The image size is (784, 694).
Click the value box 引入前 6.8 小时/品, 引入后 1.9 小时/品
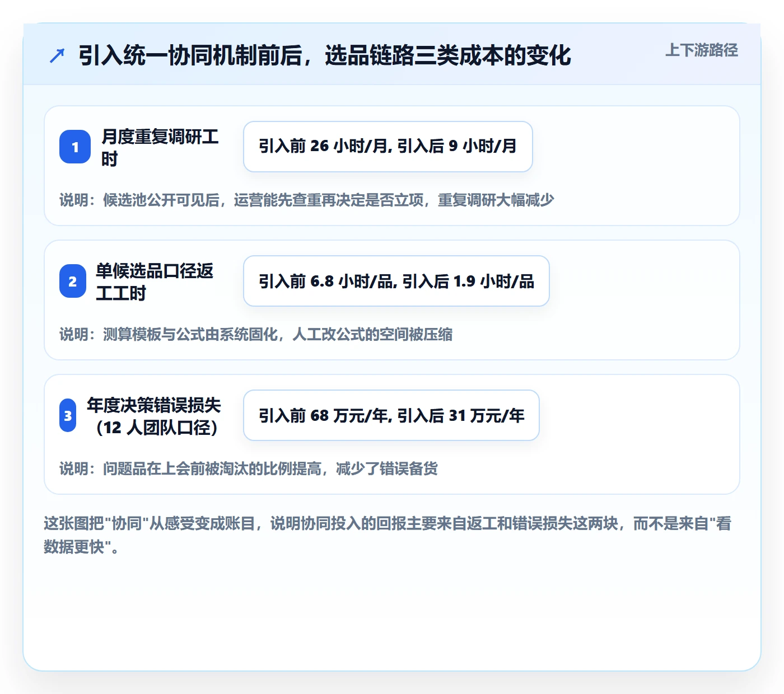click(396, 281)
